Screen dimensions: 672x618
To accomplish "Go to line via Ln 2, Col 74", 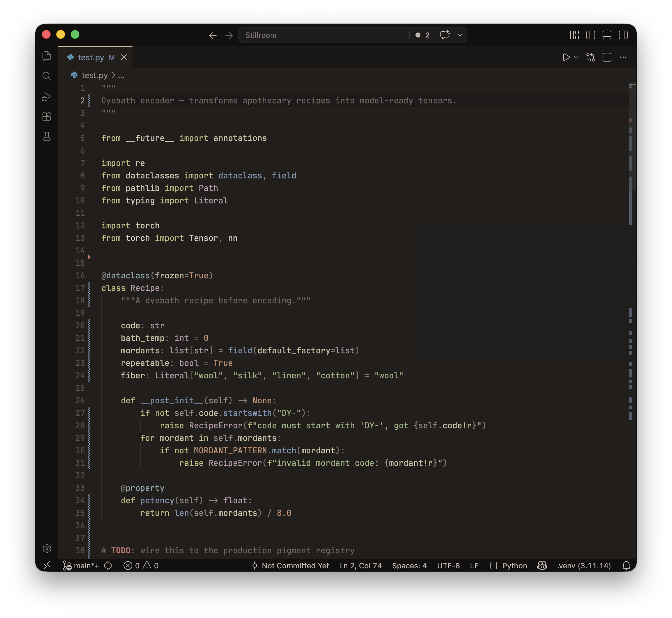I will coord(361,566).
